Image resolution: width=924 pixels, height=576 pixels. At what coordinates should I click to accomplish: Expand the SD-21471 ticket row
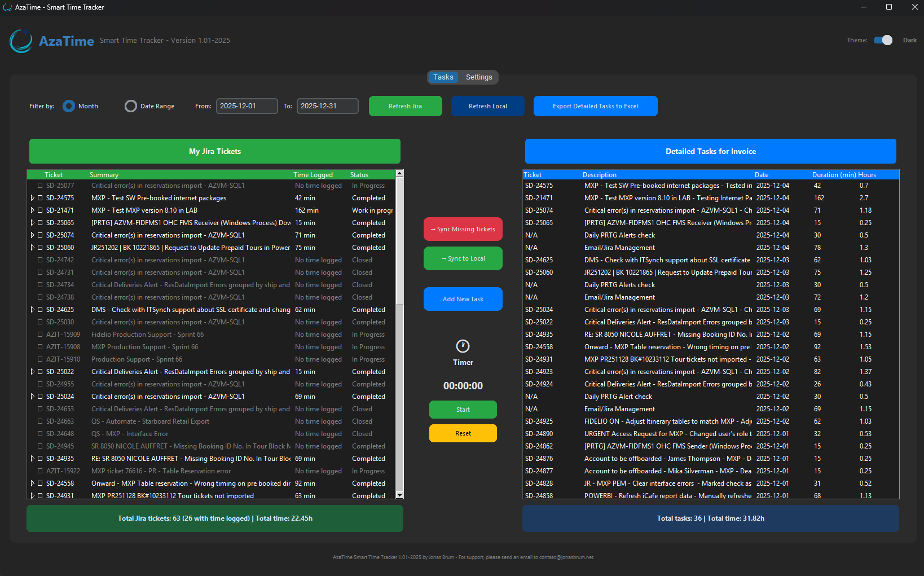pyautogui.click(x=33, y=210)
